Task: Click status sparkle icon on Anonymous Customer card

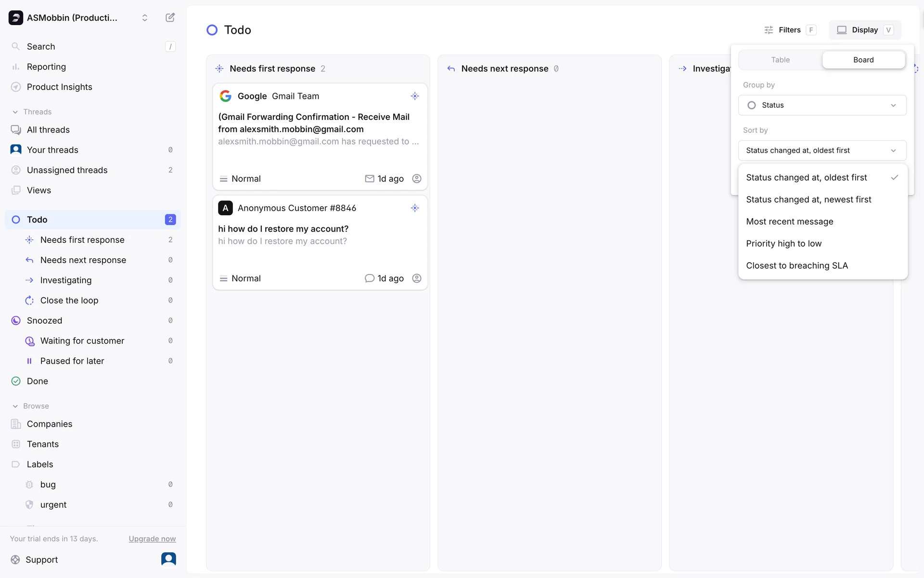Action: [x=415, y=208]
